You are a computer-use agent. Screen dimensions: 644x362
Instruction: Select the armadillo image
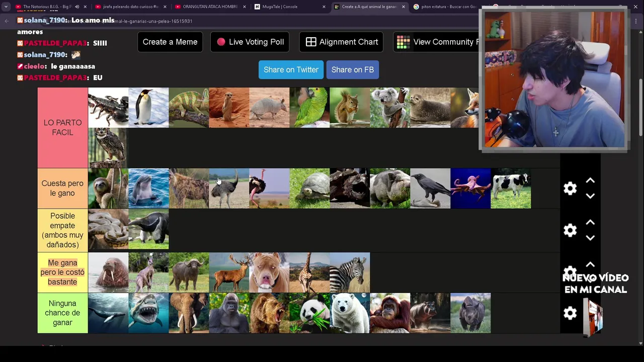point(269,108)
